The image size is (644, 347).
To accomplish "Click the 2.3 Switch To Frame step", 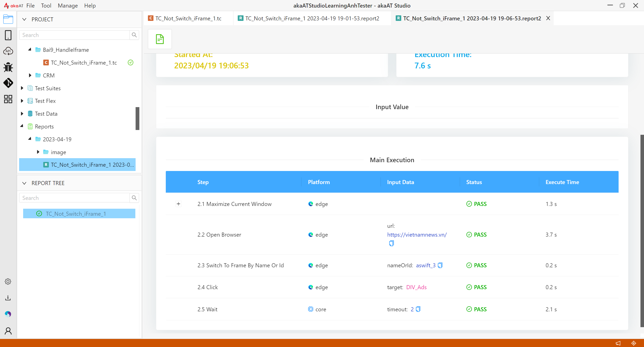I will 240,265.
